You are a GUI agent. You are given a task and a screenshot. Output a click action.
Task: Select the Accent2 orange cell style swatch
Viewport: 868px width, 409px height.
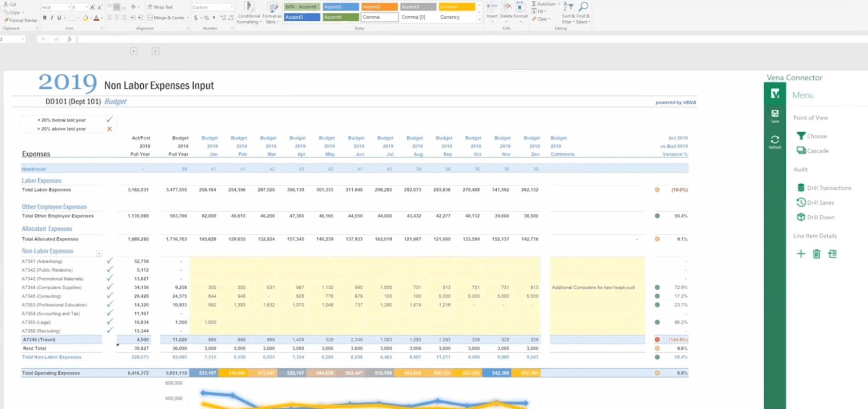tap(379, 7)
